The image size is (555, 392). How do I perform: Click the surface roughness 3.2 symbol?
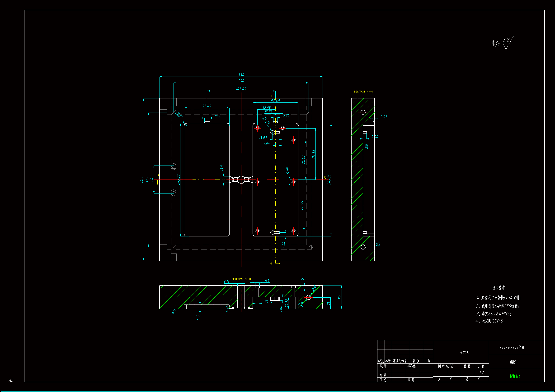pyautogui.click(x=506, y=42)
